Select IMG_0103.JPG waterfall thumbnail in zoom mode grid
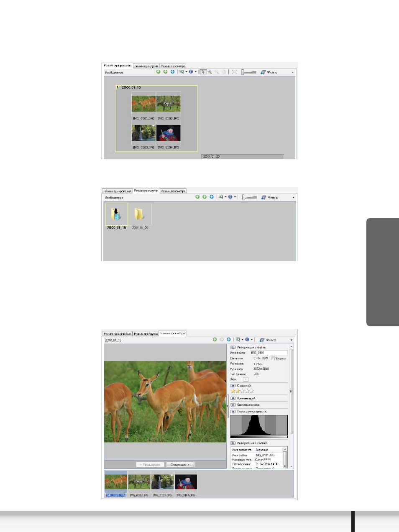This screenshot has width=399, height=532. pyautogui.click(x=143, y=133)
